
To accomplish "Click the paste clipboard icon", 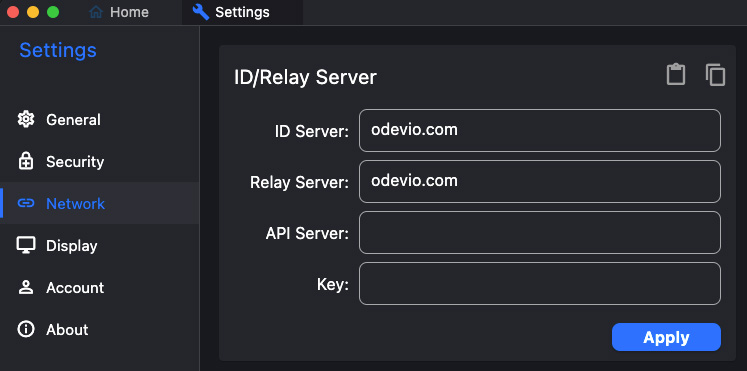I will click(x=676, y=74).
